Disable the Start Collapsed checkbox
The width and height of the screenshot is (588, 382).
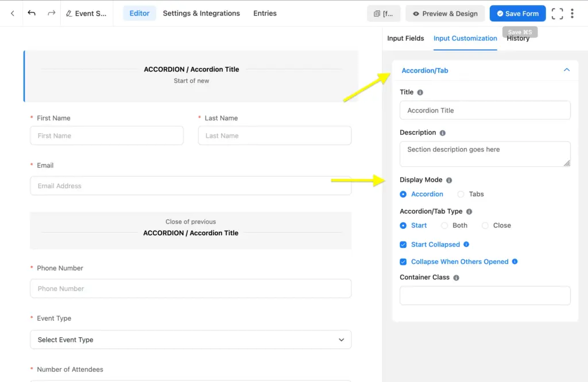(403, 244)
